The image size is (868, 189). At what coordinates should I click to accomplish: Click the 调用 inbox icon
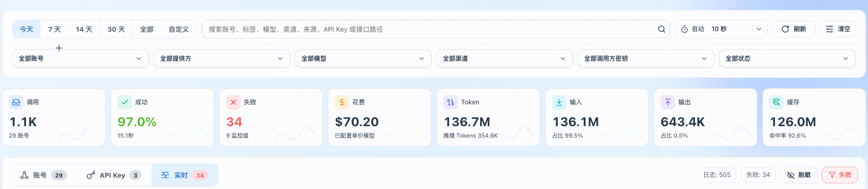[x=16, y=102]
